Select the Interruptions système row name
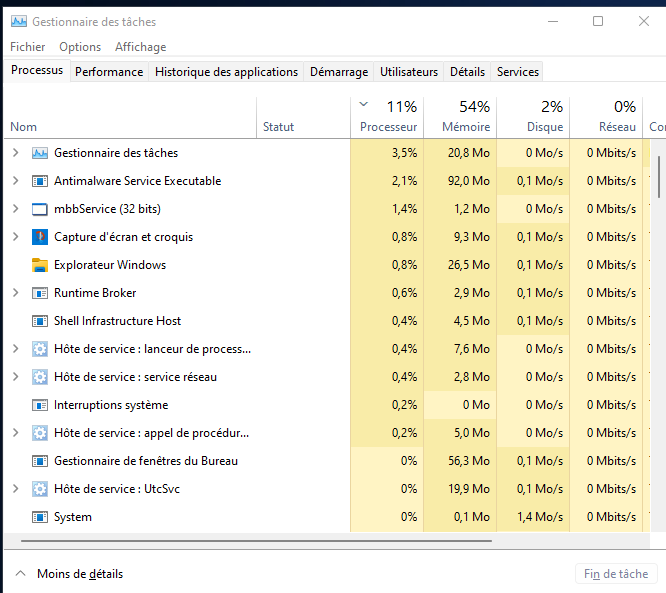This screenshot has height=593, width=666. (111, 405)
